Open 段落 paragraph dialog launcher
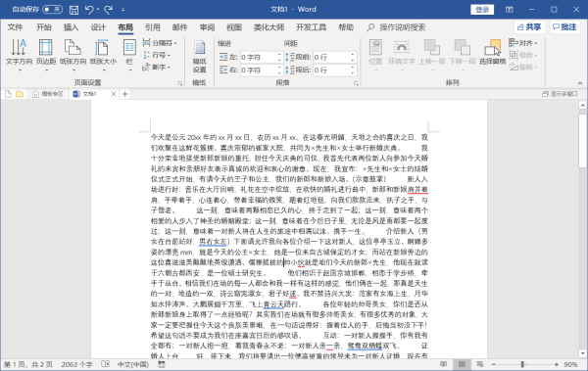This screenshot has width=588, height=371. click(356, 83)
